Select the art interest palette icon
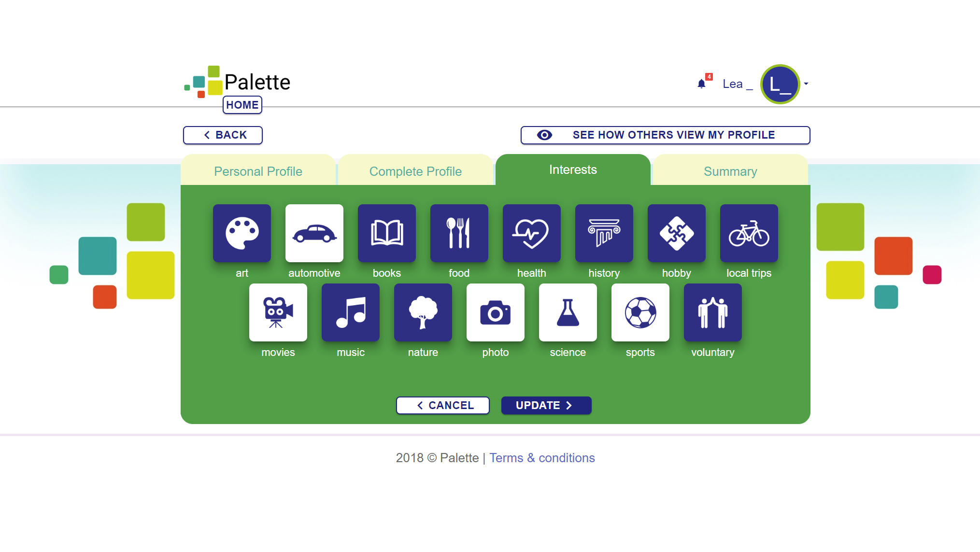980x552 pixels. tap(242, 233)
